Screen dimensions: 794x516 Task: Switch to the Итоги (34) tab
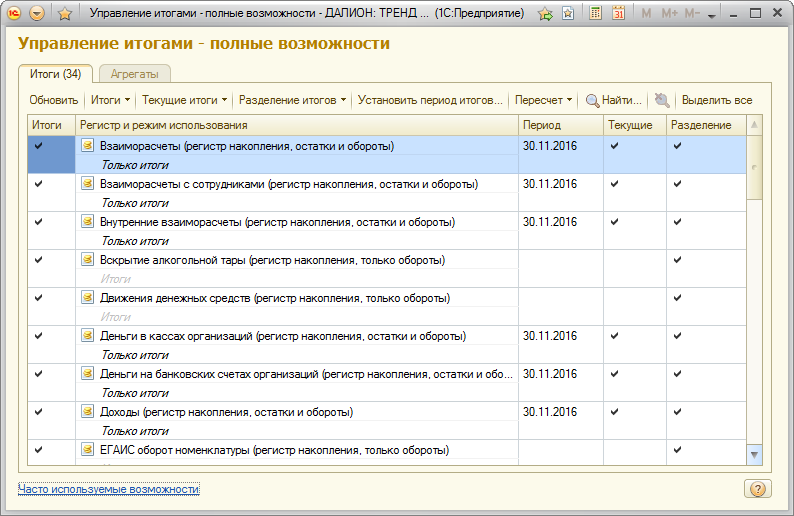(55, 74)
